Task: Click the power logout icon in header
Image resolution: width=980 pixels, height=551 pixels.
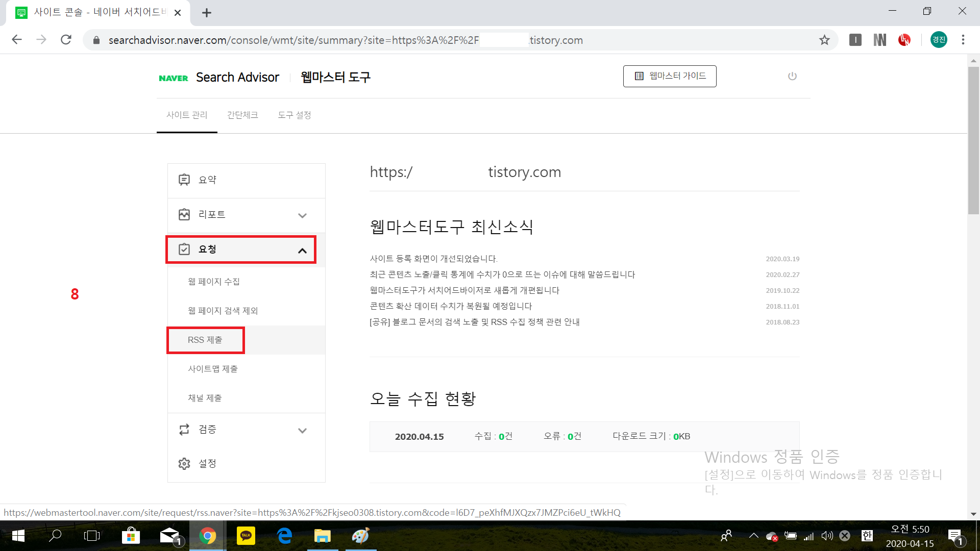Action: [x=792, y=77]
